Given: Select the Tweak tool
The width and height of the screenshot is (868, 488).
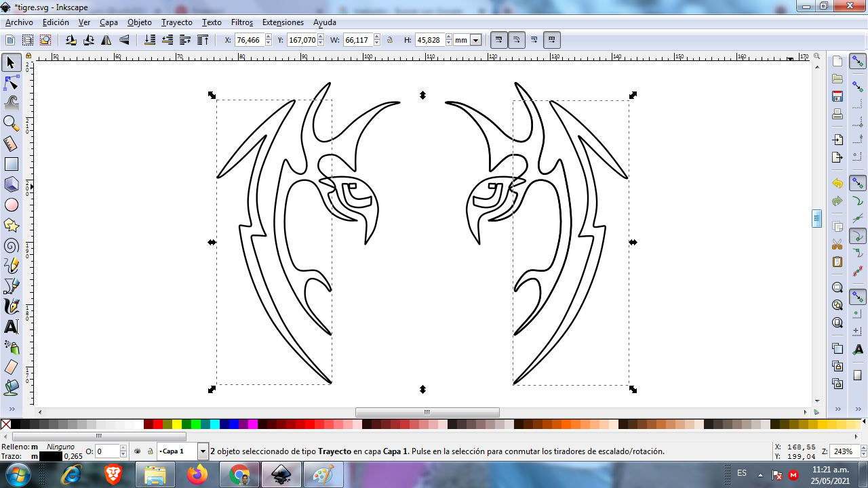Looking at the screenshot, I should click(11, 103).
